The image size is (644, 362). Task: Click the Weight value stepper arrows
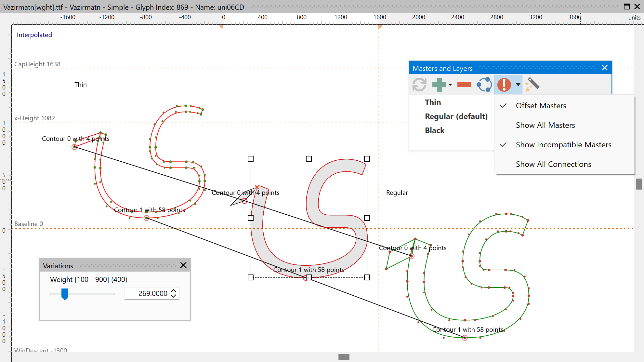point(174,293)
